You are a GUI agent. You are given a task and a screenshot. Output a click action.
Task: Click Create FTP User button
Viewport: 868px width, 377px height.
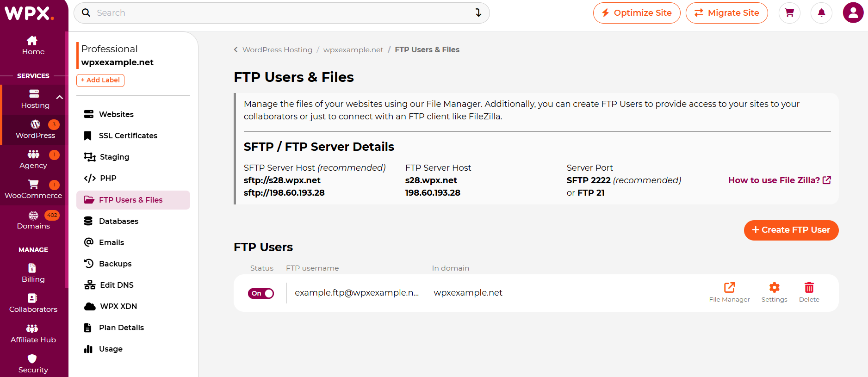coord(791,230)
